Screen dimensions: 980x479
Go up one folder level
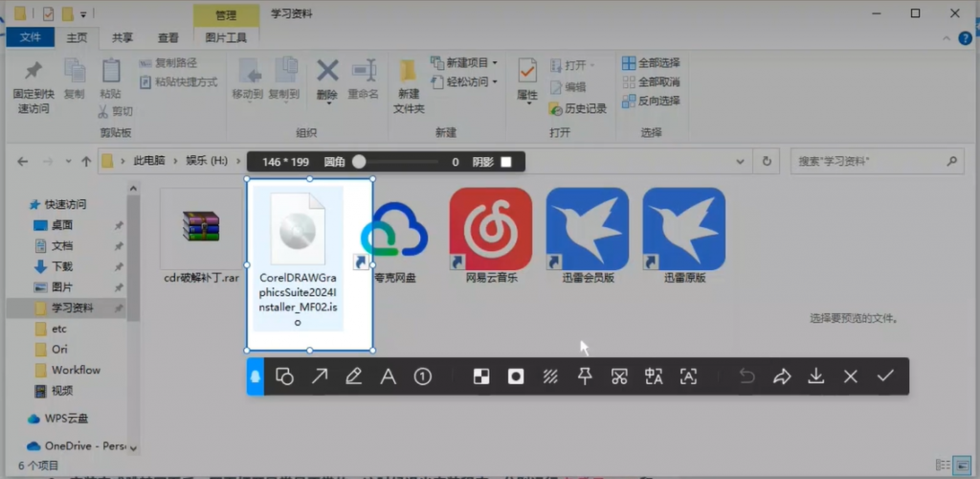tap(86, 161)
